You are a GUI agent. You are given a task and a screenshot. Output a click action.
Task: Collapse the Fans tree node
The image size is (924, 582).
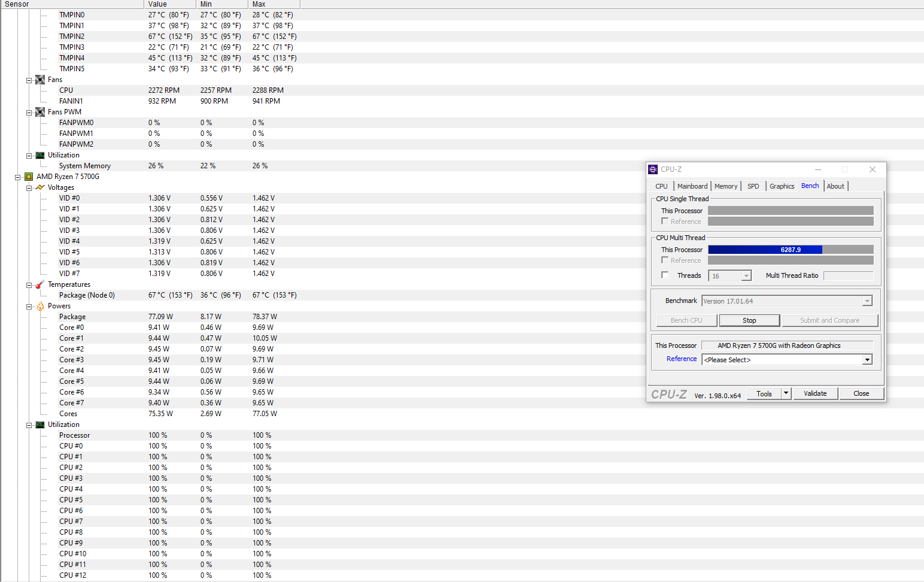coord(29,80)
